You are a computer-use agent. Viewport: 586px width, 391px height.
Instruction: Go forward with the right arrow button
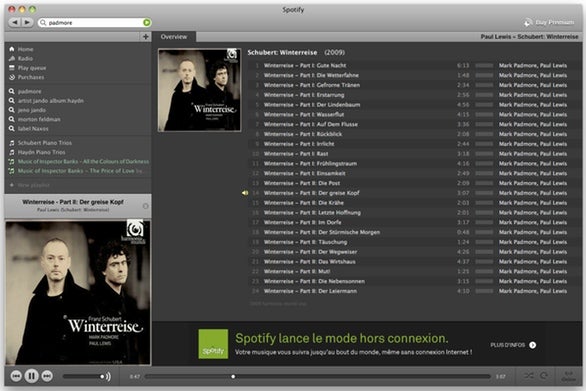(27, 22)
